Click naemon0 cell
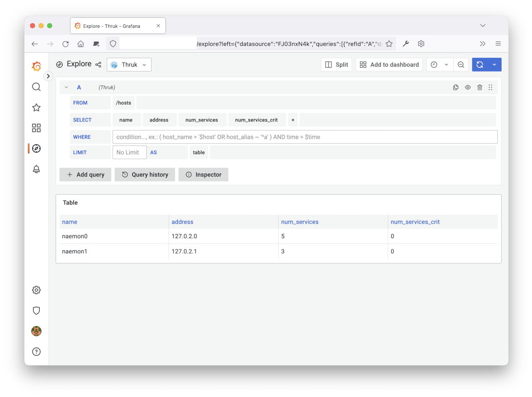 point(114,236)
